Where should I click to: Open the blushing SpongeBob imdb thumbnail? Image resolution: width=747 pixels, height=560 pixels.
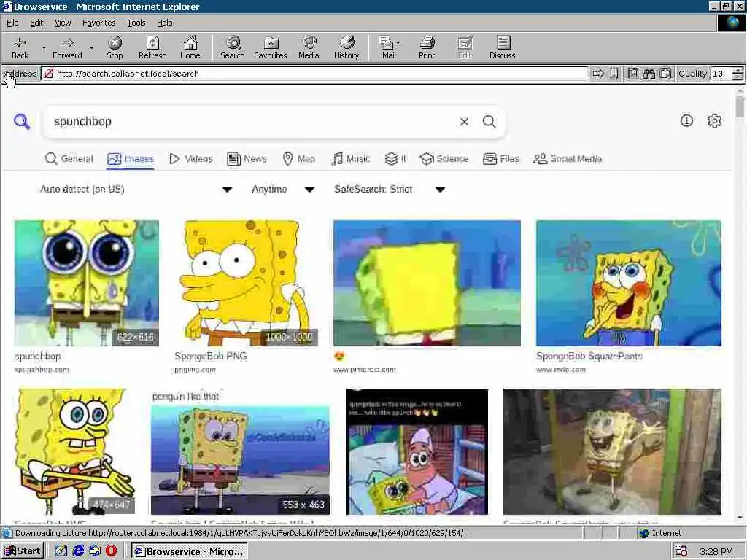628,283
